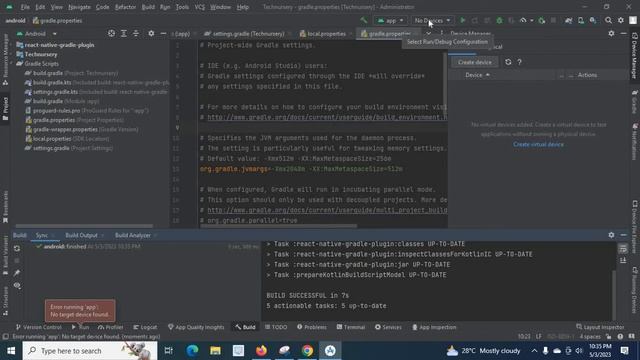Open Device Manager toolbar icon

pyautogui.click(x=581, y=20)
